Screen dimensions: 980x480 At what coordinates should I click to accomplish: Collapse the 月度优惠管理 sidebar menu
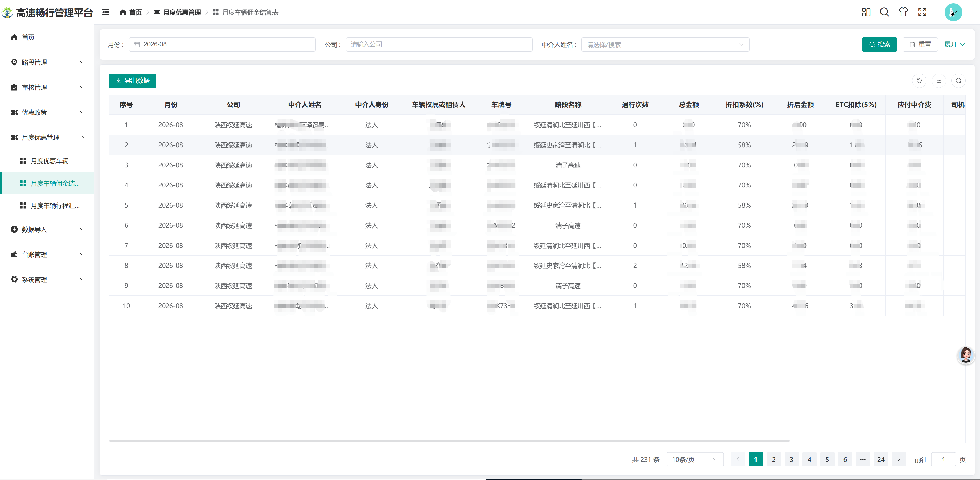(x=47, y=137)
